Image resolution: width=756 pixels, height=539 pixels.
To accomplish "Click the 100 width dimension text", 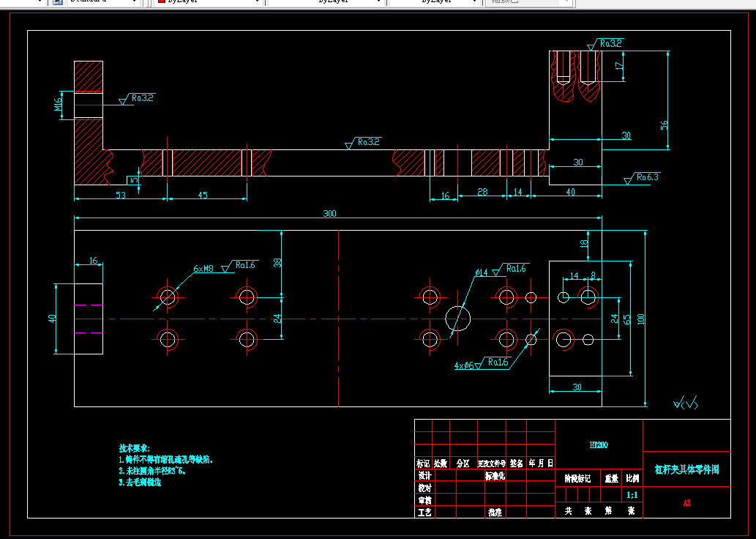I will (x=641, y=319).
